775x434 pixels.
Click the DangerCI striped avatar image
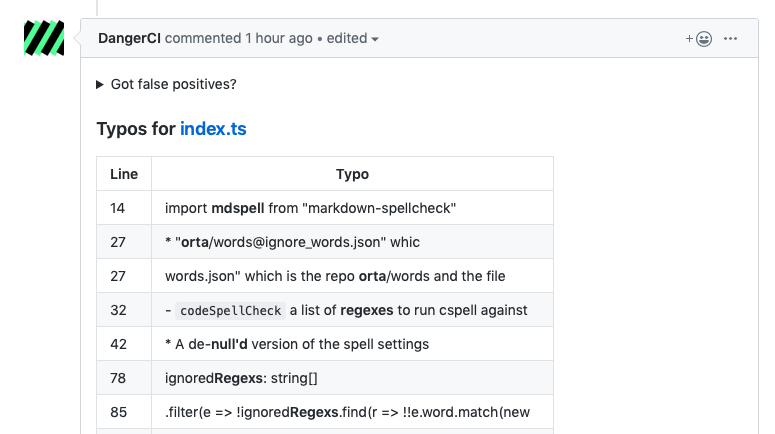pyautogui.click(x=44, y=38)
